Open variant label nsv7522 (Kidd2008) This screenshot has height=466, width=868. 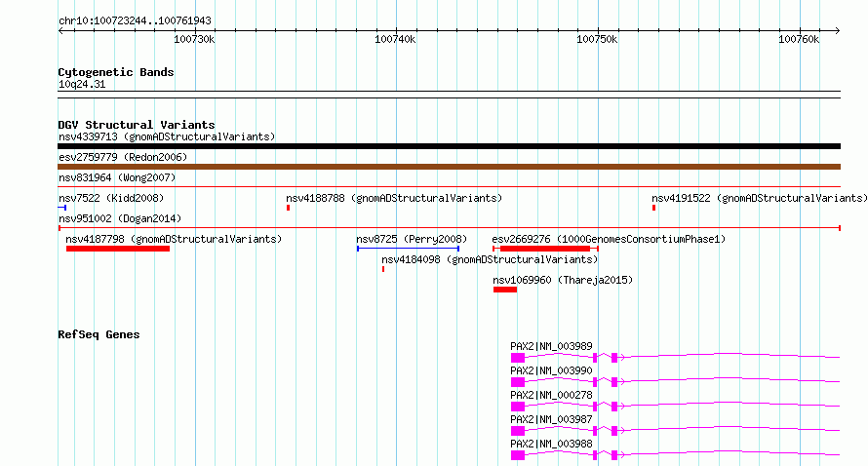(x=111, y=198)
